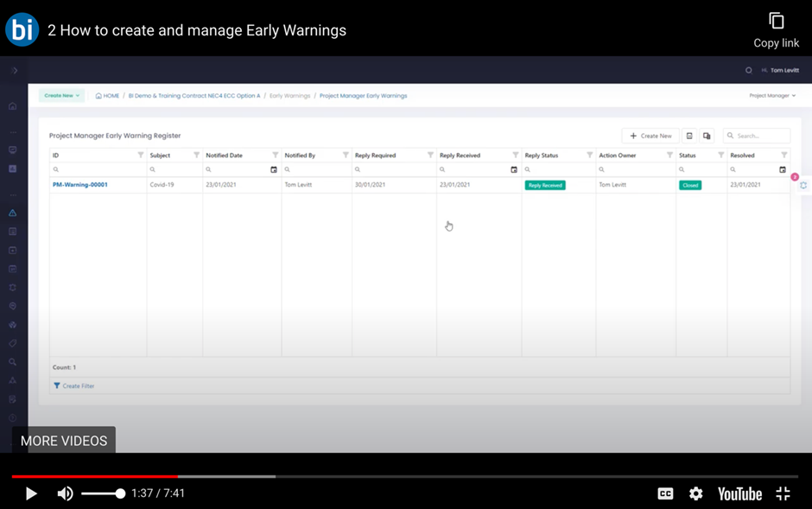Screen dimensions: 812x509
Task: Filter the Status column via funnel icon
Action: point(720,155)
